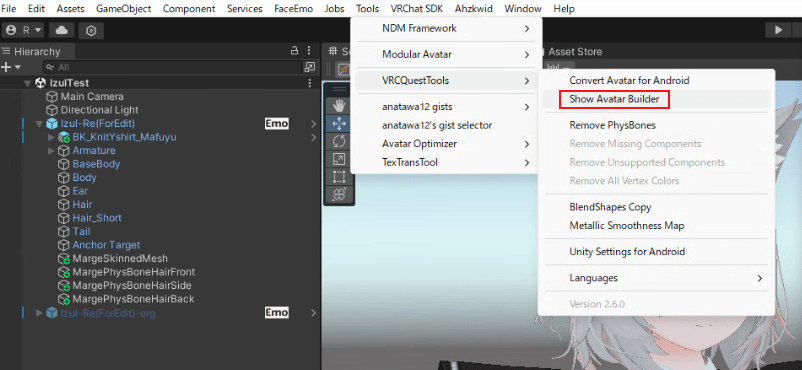Screen dimensions: 802x370
Task: Select the Move tool
Action: (339, 123)
